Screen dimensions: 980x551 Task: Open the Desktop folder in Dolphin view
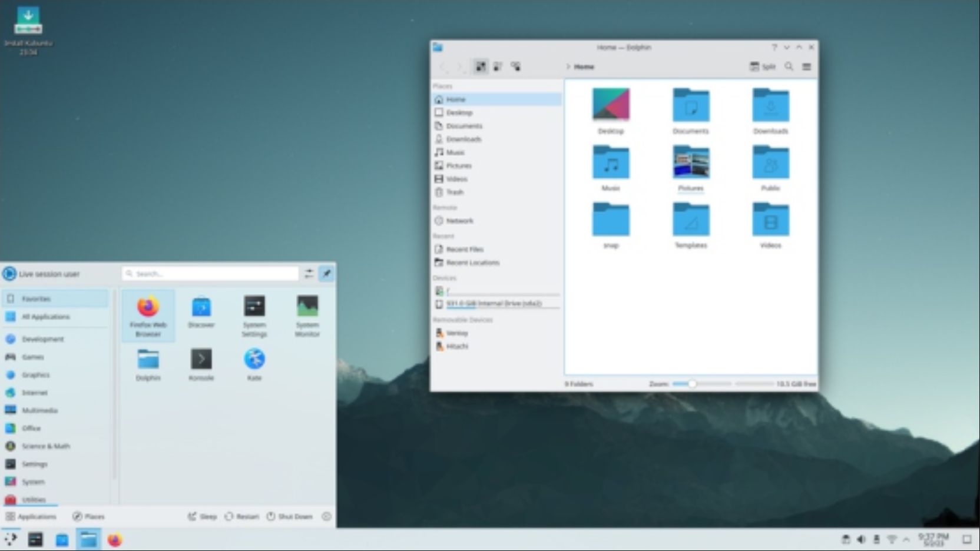611,111
